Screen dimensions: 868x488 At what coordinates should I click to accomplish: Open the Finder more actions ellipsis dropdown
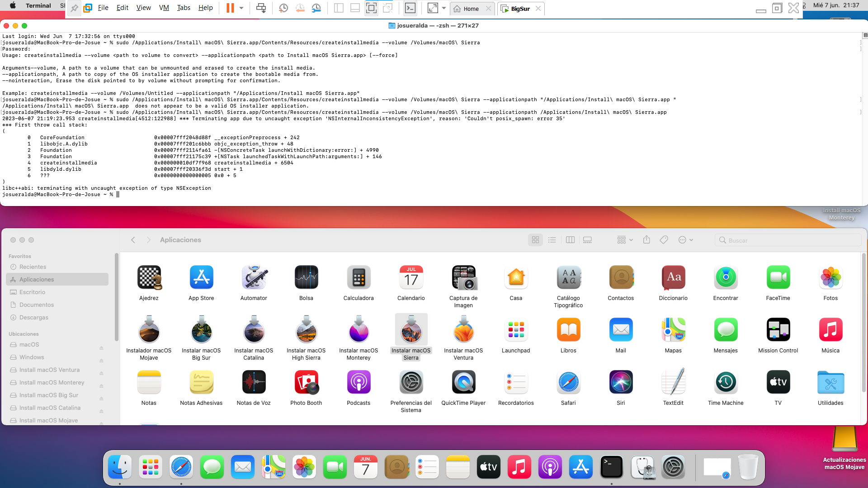(x=685, y=240)
